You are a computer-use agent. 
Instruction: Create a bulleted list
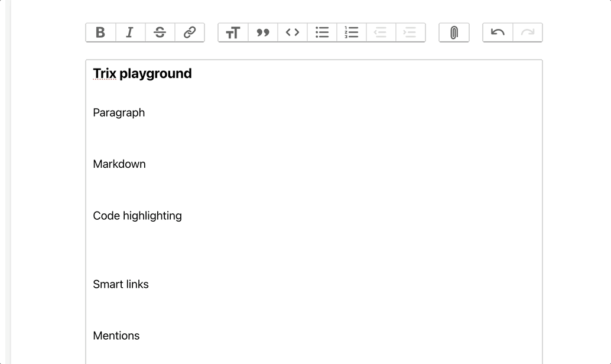pyautogui.click(x=322, y=32)
